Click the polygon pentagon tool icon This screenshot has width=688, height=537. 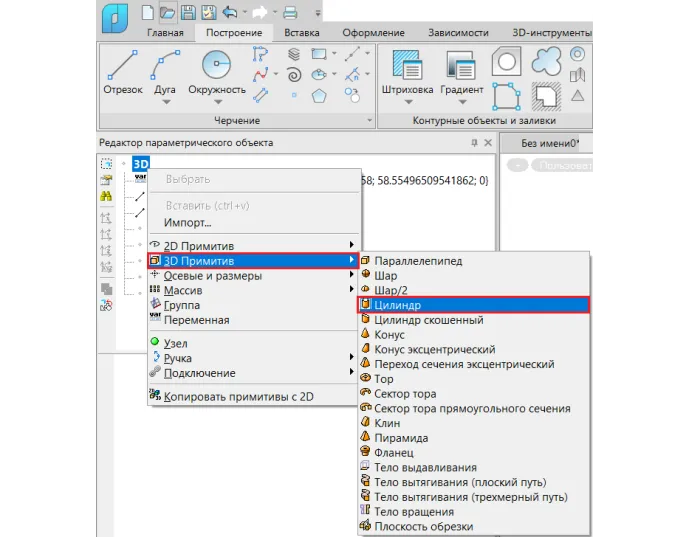319,95
